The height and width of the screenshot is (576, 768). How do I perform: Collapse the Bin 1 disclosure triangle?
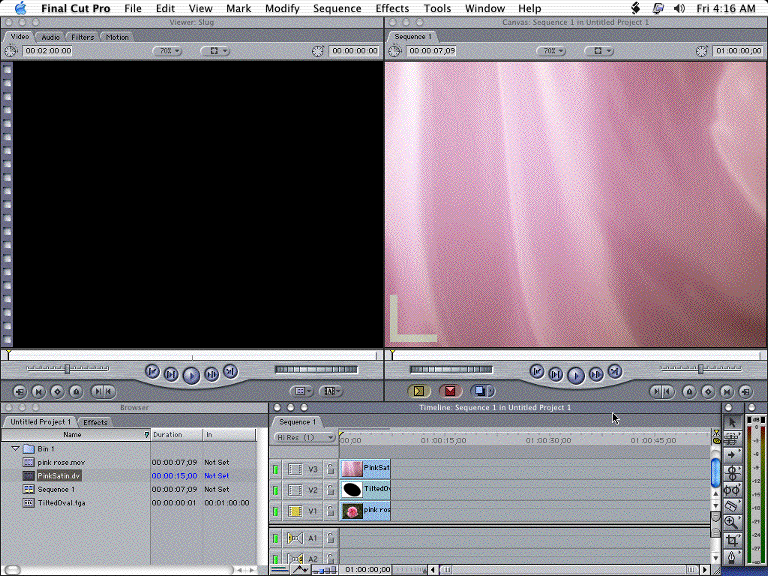[x=15, y=449]
